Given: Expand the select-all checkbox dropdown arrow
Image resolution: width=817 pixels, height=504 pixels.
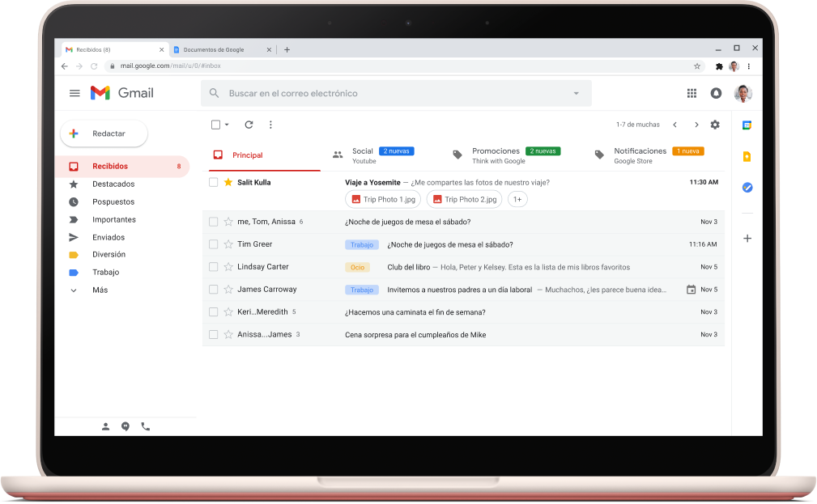Looking at the screenshot, I should click(x=227, y=125).
